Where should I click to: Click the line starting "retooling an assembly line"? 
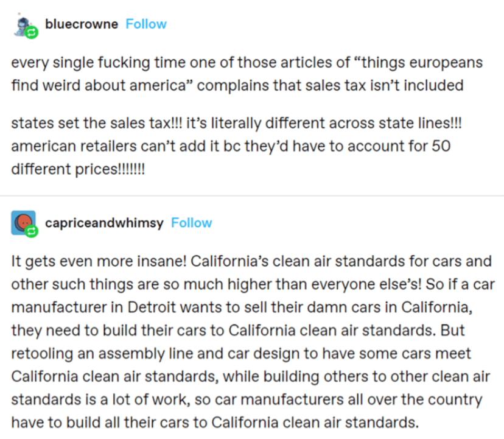[241, 353]
